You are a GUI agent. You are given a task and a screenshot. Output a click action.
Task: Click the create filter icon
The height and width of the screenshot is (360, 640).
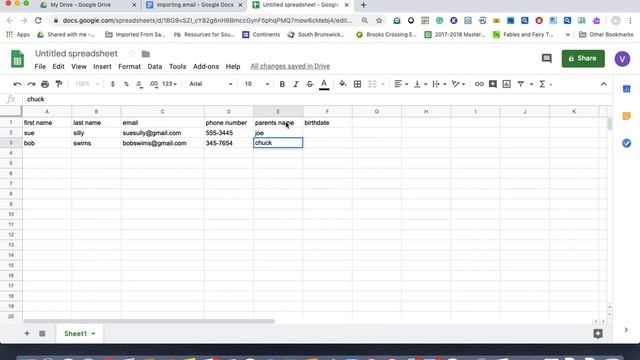[521, 84]
